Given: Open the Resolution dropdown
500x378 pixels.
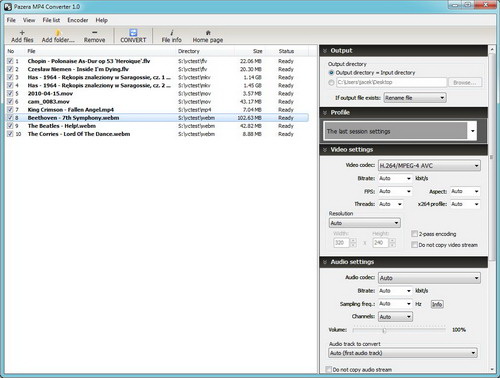Looking at the screenshot, I should point(365,223).
